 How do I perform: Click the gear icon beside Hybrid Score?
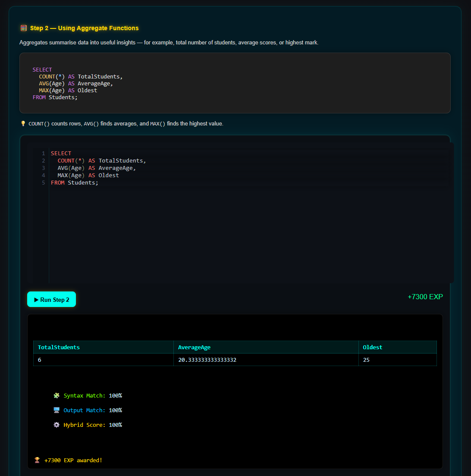coord(56,425)
